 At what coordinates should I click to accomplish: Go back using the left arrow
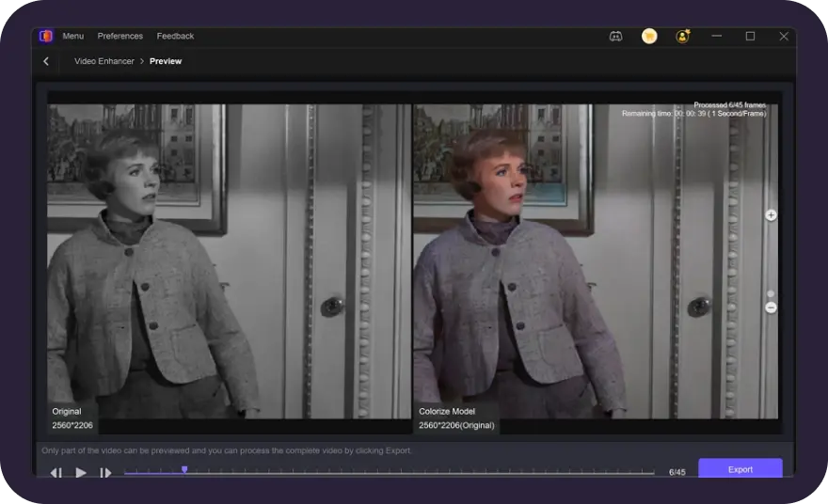coord(46,61)
